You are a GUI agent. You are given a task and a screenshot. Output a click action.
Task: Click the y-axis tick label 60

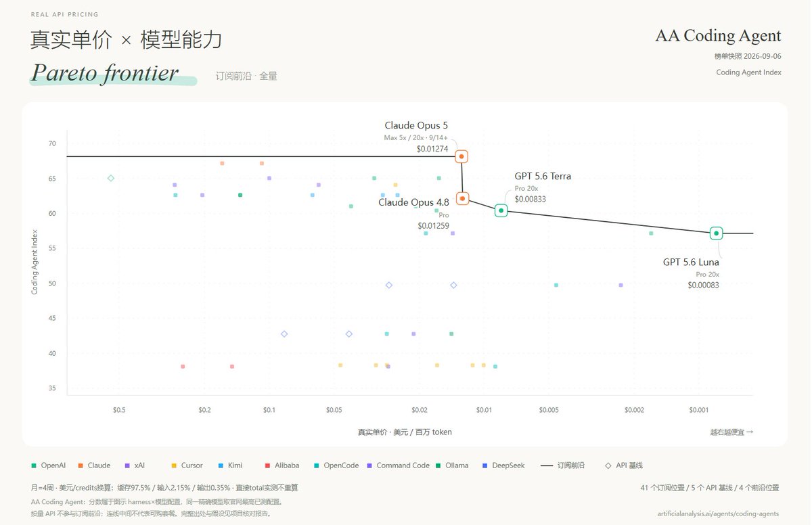point(52,213)
